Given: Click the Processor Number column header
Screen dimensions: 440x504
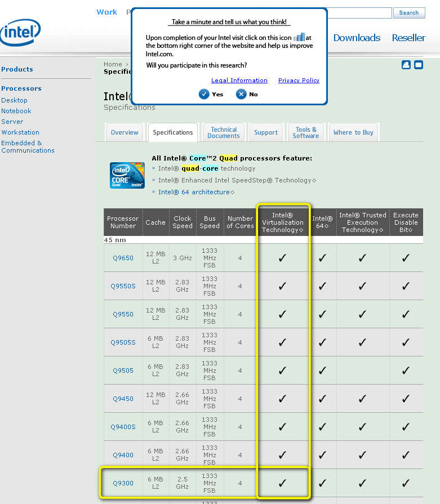Looking at the screenshot, I should (x=123, y=222).
